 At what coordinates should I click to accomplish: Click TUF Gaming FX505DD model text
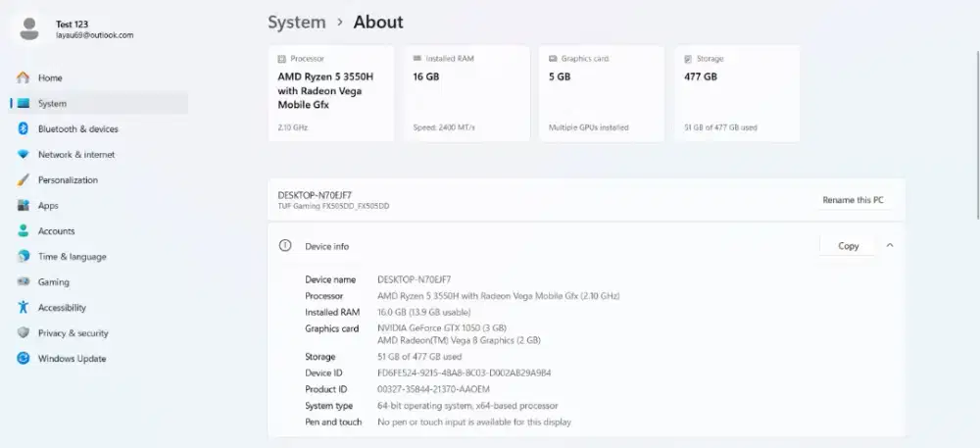pyautogui.click(x=333, y=206)
